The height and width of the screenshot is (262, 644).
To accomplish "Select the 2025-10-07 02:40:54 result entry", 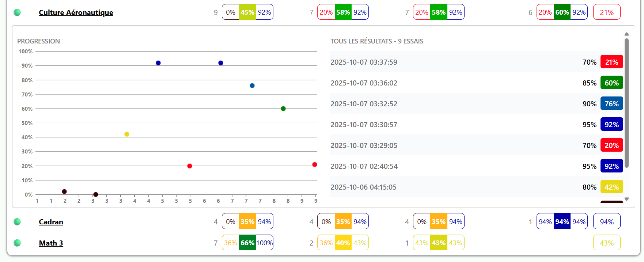I will pos(364,166).
